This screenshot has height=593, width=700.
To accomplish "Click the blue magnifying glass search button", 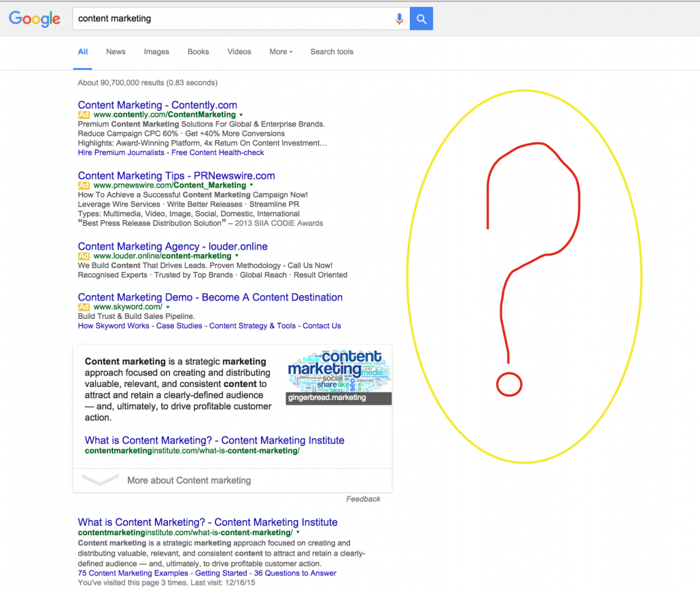I will tap(421, 18).
